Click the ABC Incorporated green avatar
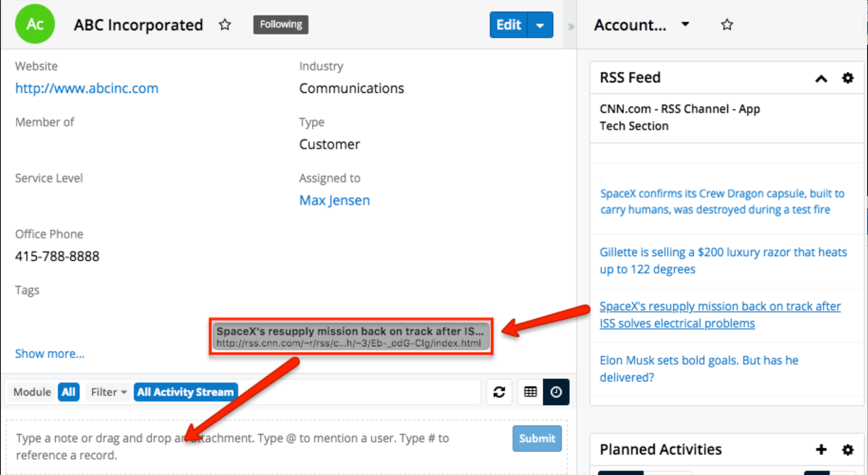Image resolution: width=868 pixels, height=475 pixels. click(x=35, y=24)
